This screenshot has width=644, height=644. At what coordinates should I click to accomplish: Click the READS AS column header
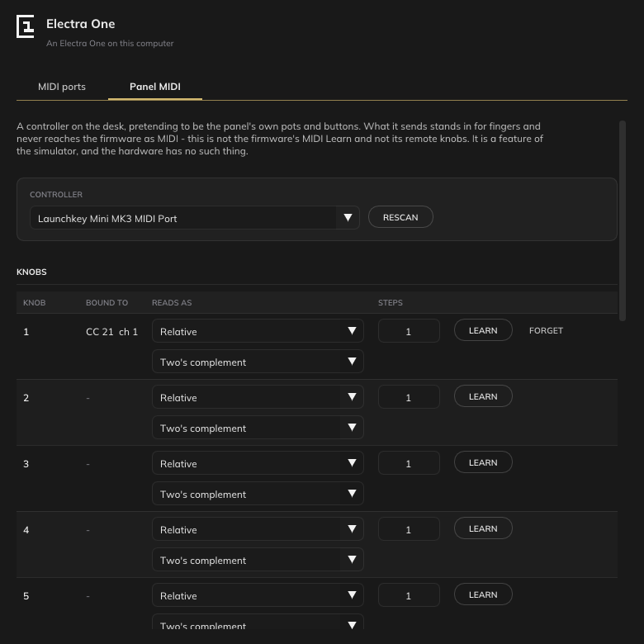point(172,303)
